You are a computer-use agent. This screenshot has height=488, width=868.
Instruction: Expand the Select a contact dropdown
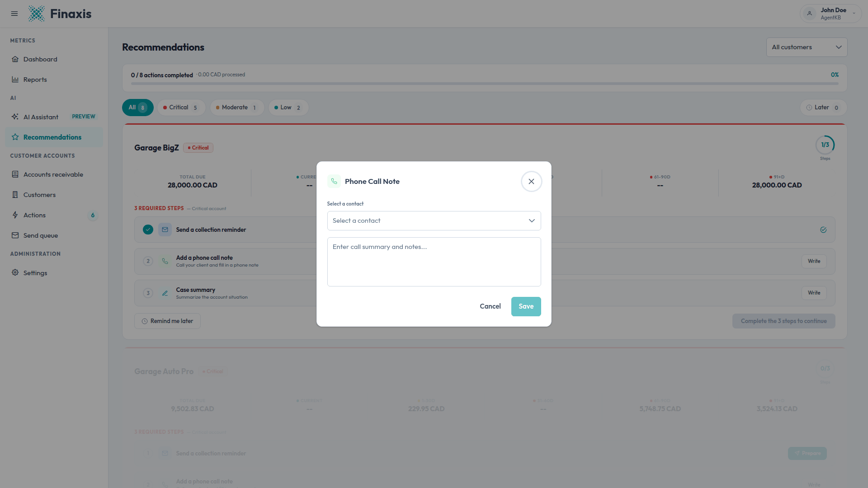point(434,221)
